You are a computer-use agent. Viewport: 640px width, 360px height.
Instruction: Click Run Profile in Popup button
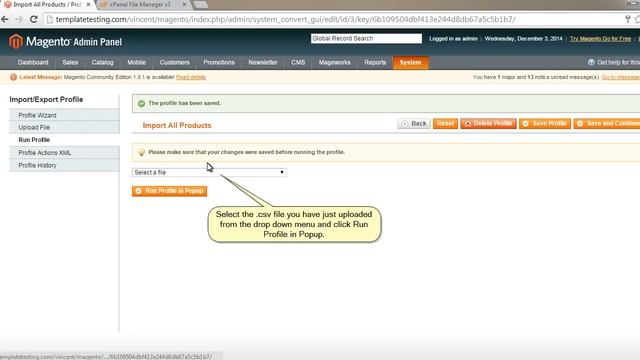pos(169,191)
